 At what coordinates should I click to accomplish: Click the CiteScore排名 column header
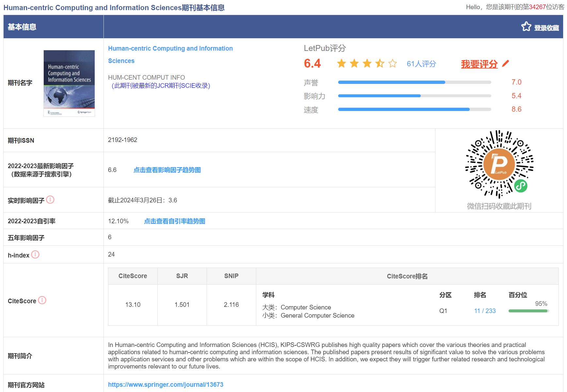tap(407, 276)
